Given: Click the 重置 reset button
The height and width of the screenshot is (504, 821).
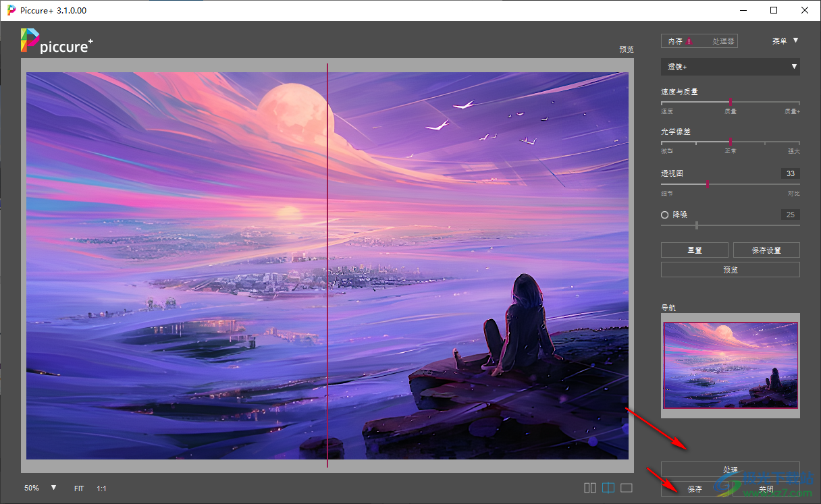Looking at the screenshot, I should point(695,250).
